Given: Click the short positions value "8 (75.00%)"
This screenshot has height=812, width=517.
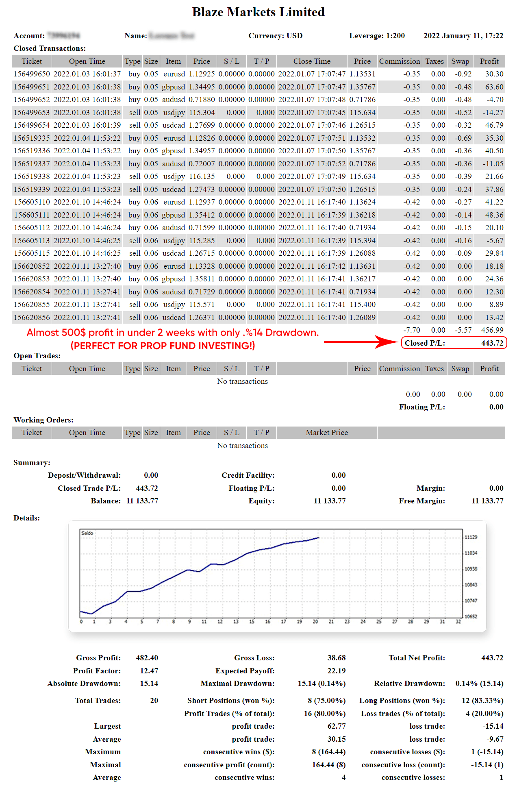Looking at the screenshot, I should coord(327,701).
